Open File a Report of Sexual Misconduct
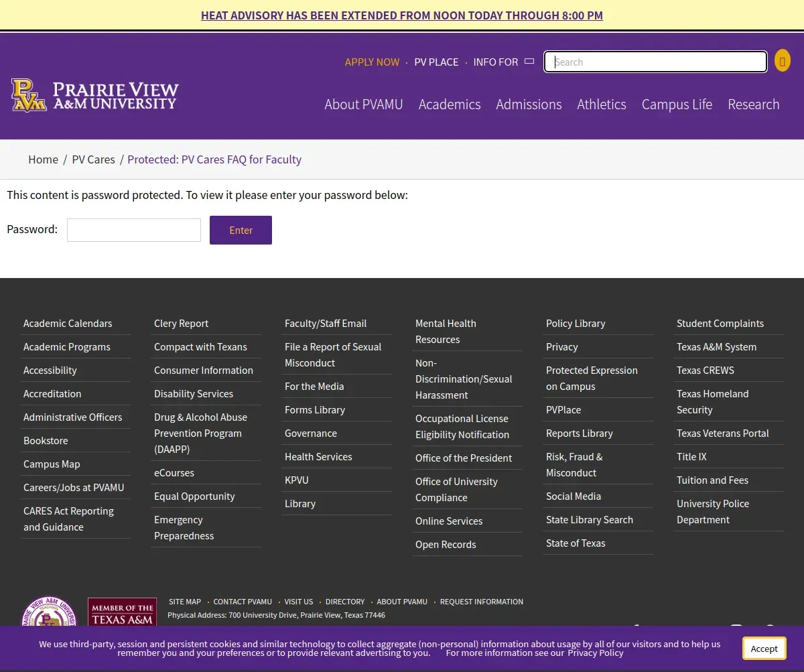 pos(333,354)
